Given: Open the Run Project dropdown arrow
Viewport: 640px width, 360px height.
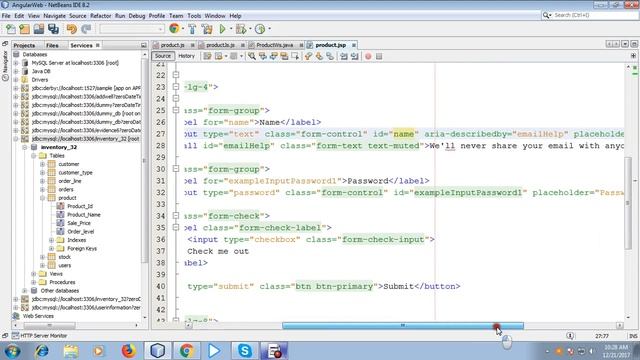Looking at the screenshot, I should 231,29.
